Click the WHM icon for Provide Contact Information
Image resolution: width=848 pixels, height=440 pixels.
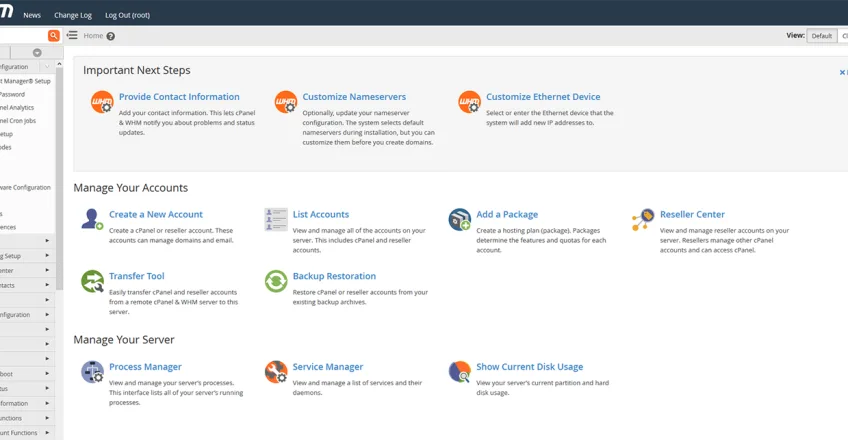pyautogui.click(x=102, y=102)
